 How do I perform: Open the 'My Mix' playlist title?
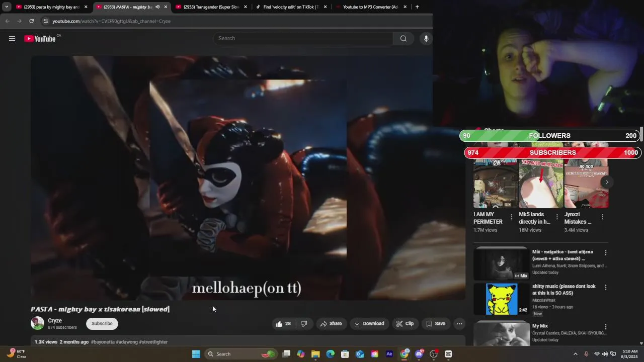[x=540, y=326]
